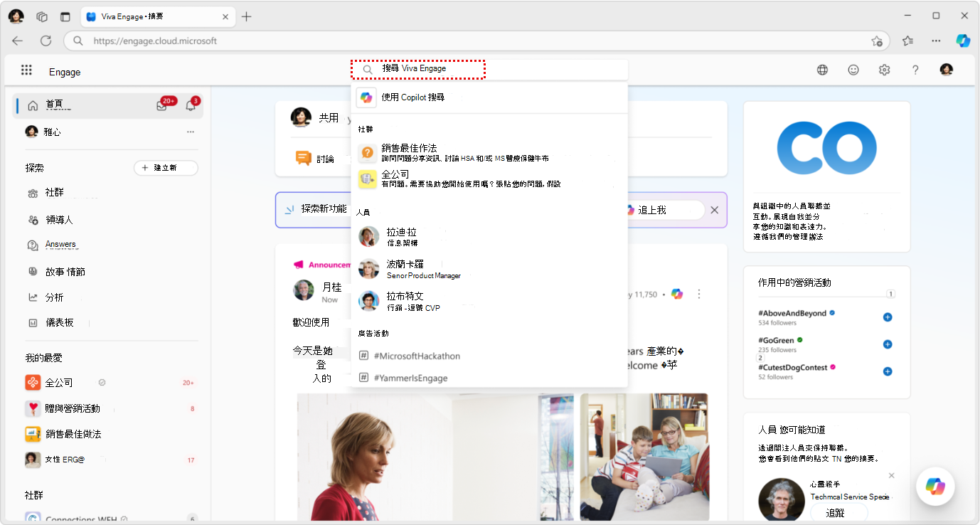The width and height of the screenshot is (980, 525).
Task: Open the app launcher waffle icon
Action: pos(26,70)
